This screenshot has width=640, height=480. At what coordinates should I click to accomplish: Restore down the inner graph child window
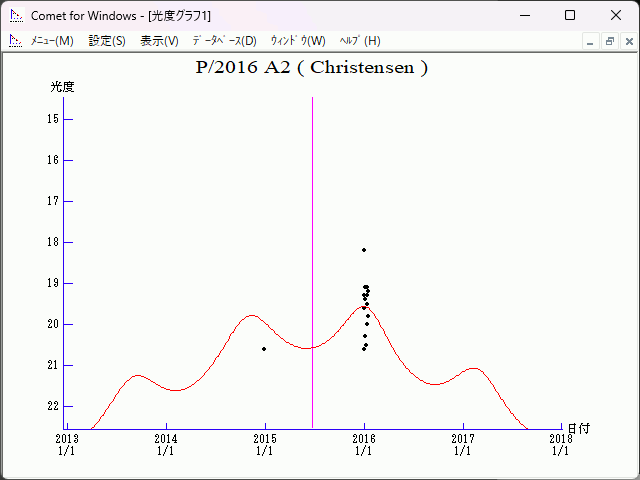609,41
